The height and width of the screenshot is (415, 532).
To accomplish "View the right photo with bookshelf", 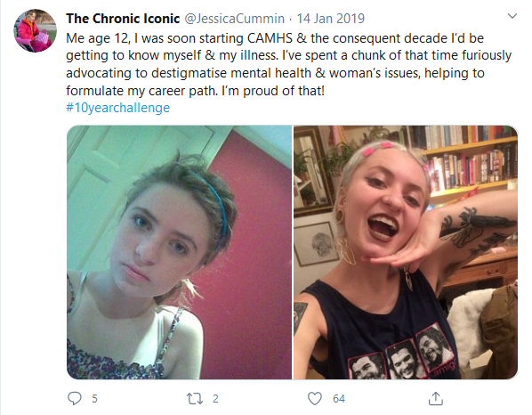I will pos(406,252).
